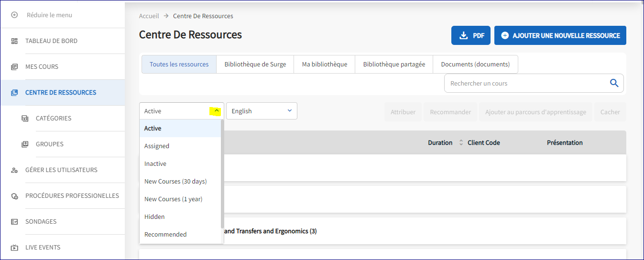644x260 pixels.
Task: Click the search magnifying glass icon
Action: 614,83
